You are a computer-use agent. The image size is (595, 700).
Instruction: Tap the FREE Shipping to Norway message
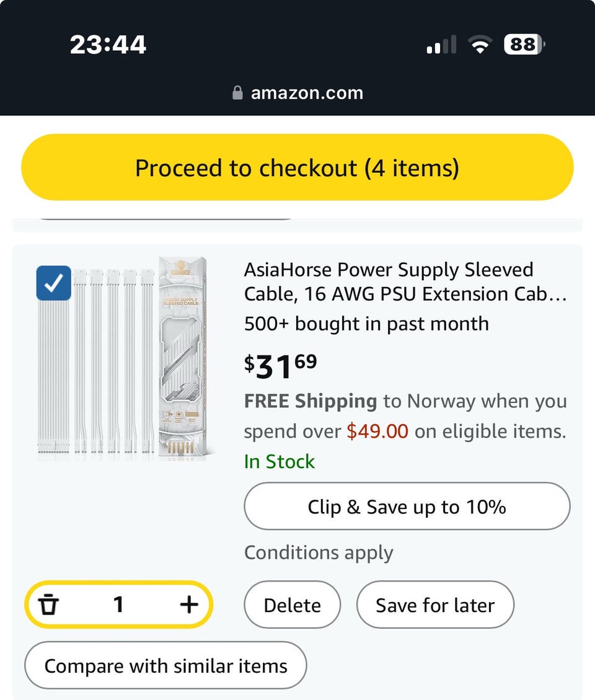tap(405, 415)
